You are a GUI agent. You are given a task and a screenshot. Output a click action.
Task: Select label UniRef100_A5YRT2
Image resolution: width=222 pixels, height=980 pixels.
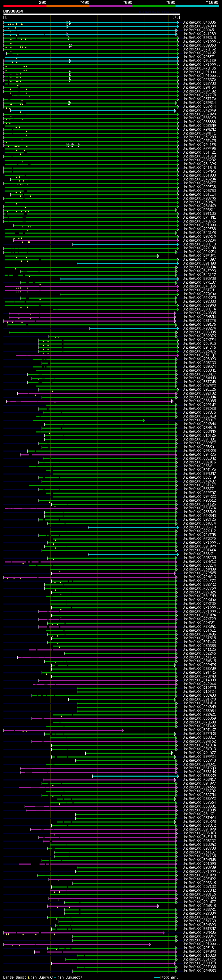click(x=199, y=386)
